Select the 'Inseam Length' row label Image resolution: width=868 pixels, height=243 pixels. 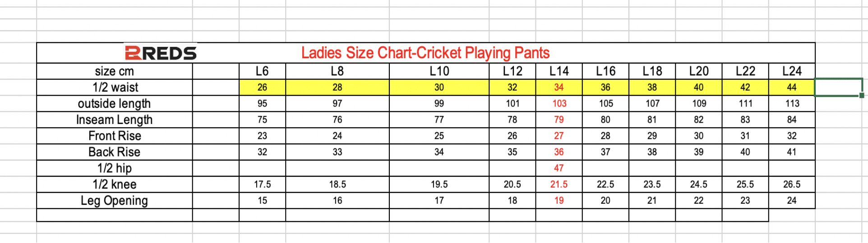click(114, 120)
